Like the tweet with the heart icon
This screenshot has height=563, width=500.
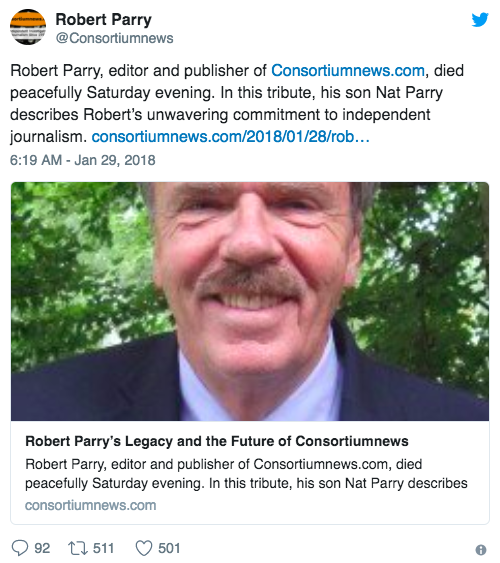point(144,548)
